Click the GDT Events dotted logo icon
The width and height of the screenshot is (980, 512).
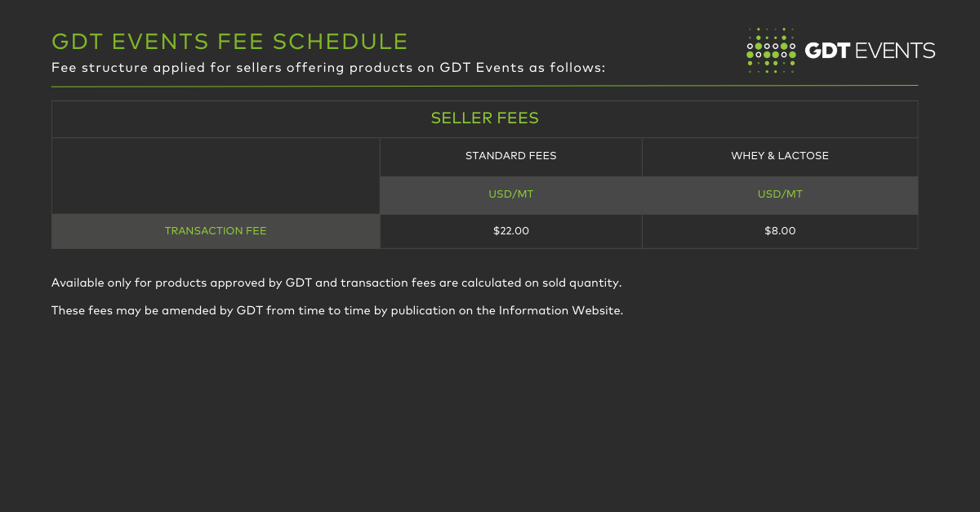coord(771,51)
